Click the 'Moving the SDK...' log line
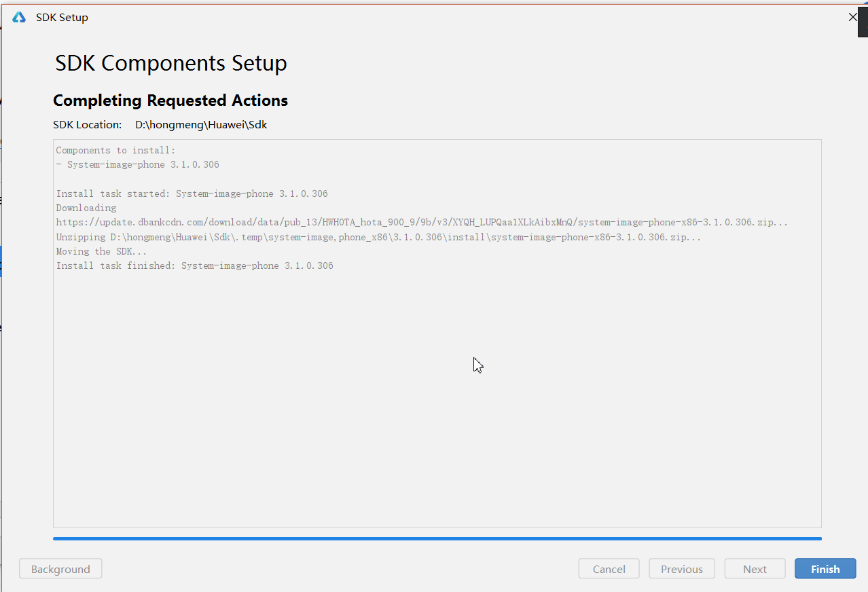 pos(101,251)
